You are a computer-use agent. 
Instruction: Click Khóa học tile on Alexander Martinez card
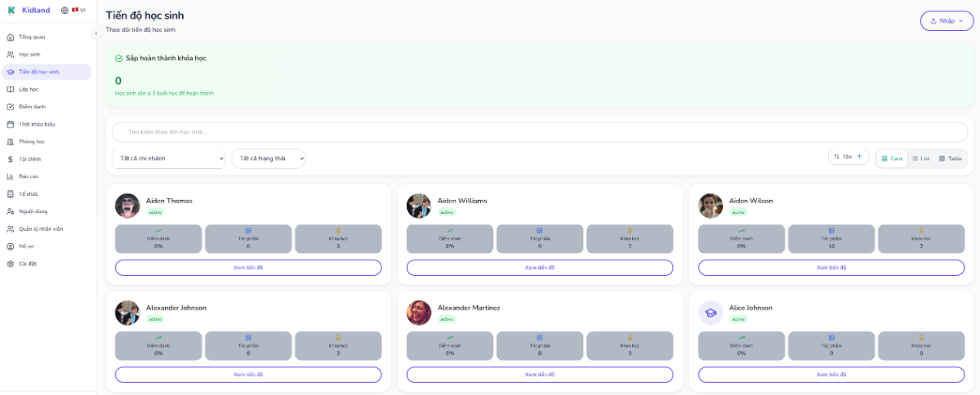(630, 345)
